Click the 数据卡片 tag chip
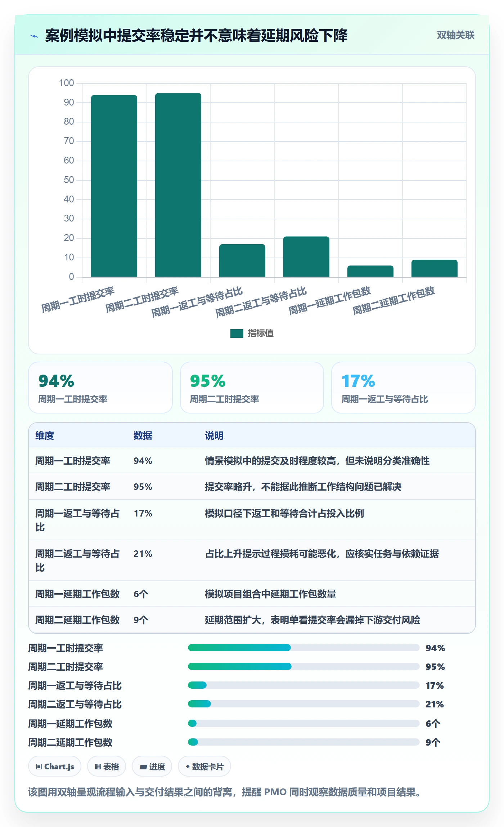This screenshot has width=504, height=827. 204,766
